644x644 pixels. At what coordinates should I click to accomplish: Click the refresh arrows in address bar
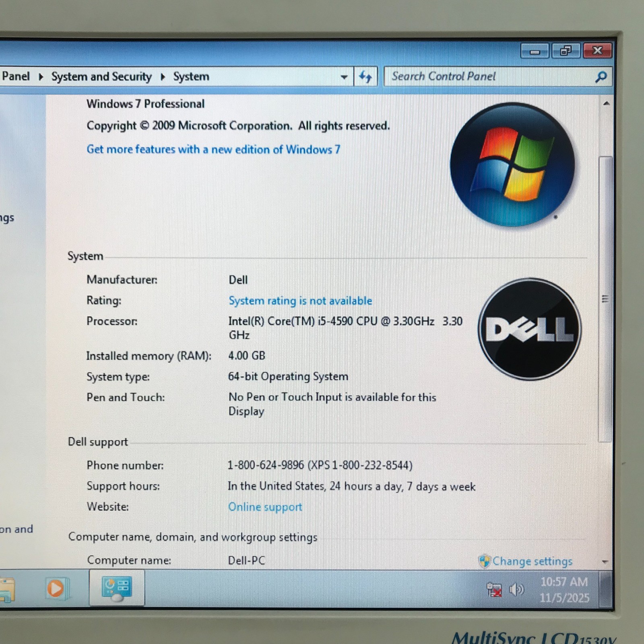coord(365,76)
